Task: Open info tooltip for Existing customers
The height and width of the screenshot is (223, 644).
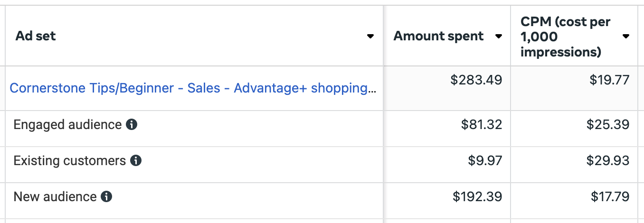Action: 136,161
